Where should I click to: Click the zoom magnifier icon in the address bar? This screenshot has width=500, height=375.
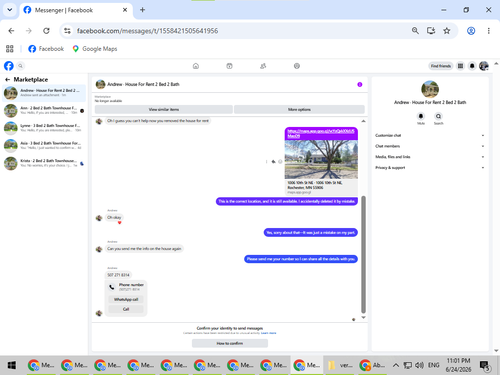click(x=415, y=31)
